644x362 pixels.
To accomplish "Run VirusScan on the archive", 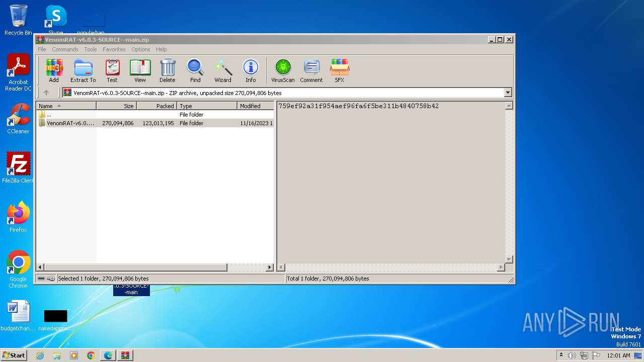I will tap(283, 70).
